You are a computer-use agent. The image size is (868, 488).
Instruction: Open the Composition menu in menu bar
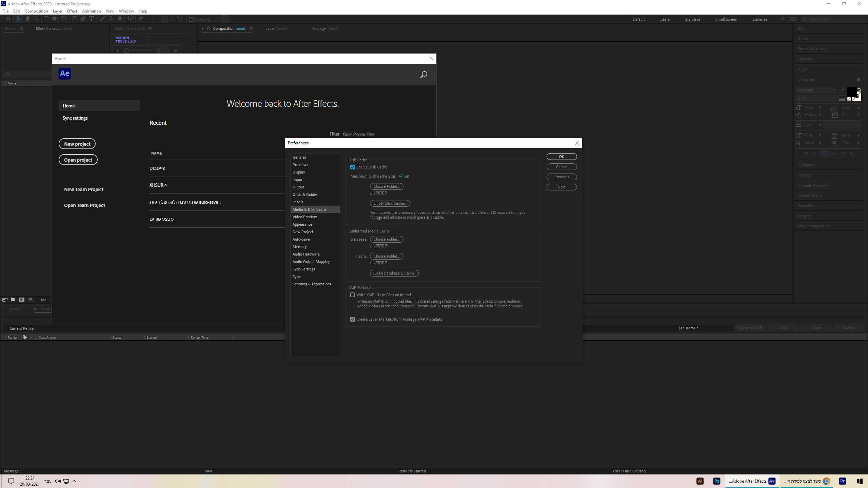point(36,11)
